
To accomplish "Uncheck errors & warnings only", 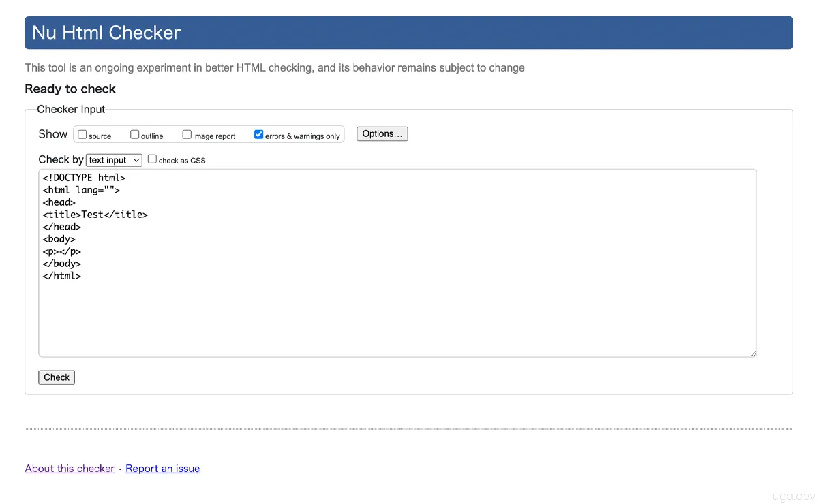I will tap(259, 134).
